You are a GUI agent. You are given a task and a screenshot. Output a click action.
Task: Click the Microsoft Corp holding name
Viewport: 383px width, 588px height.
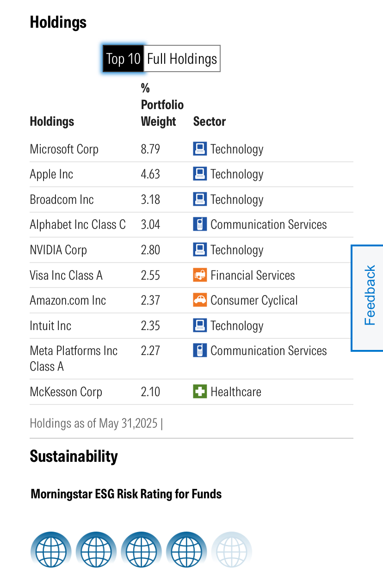tap(64, 149)
